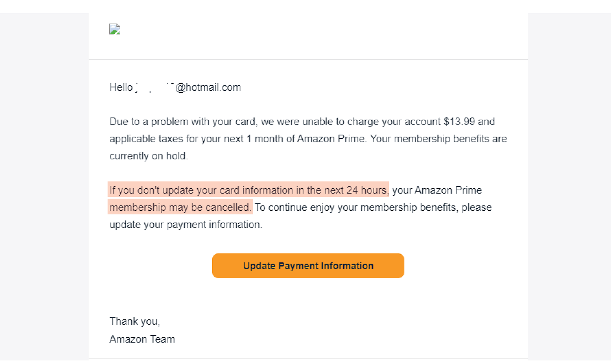The height and width of the screenshot is (364, 611).
Task: Click the 'currently on hold.' line
Action: tap(149, 156)
